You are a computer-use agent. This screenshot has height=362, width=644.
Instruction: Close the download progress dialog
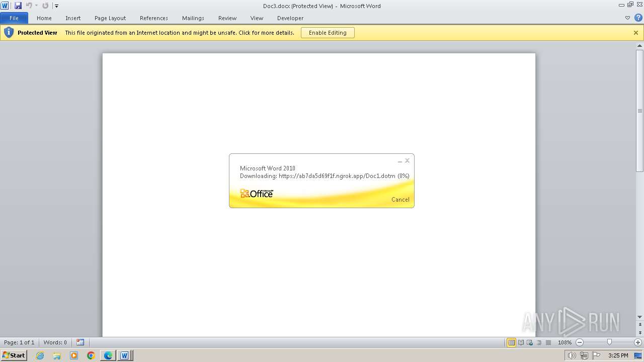click(x=407, y=160)
